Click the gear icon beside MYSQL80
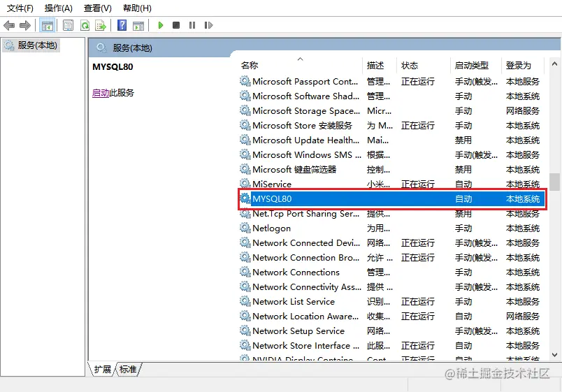The height and width of the screenshot is (392, 562). tap(245, 198)
